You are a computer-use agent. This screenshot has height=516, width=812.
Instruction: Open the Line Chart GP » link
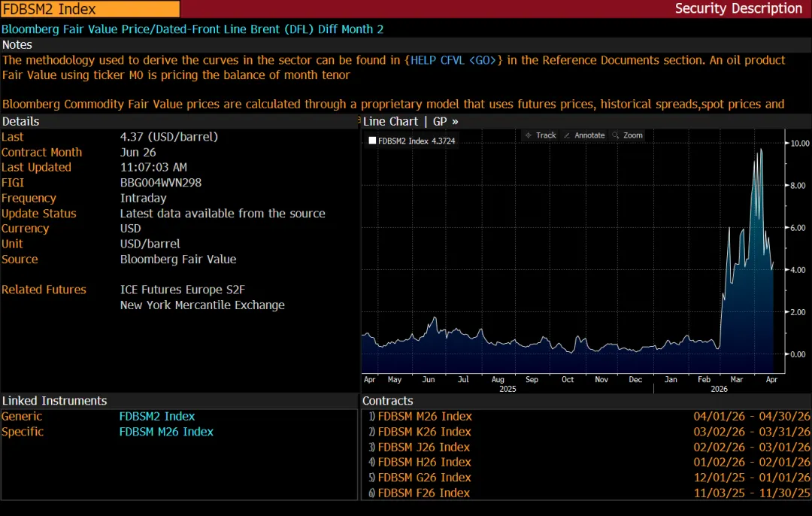click(411, 121)
